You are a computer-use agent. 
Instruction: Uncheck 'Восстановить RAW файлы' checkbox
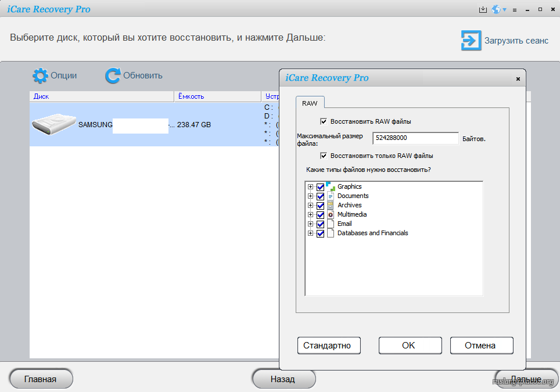324,121
